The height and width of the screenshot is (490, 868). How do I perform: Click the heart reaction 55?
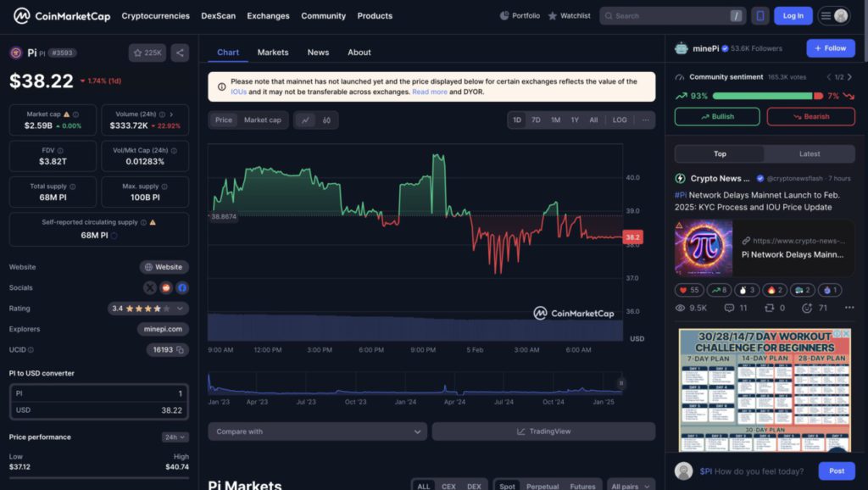(x=689, y=290)
